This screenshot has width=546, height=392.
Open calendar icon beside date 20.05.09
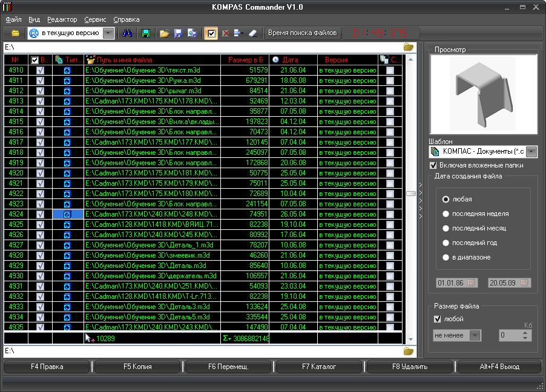(x=524, y=283)
